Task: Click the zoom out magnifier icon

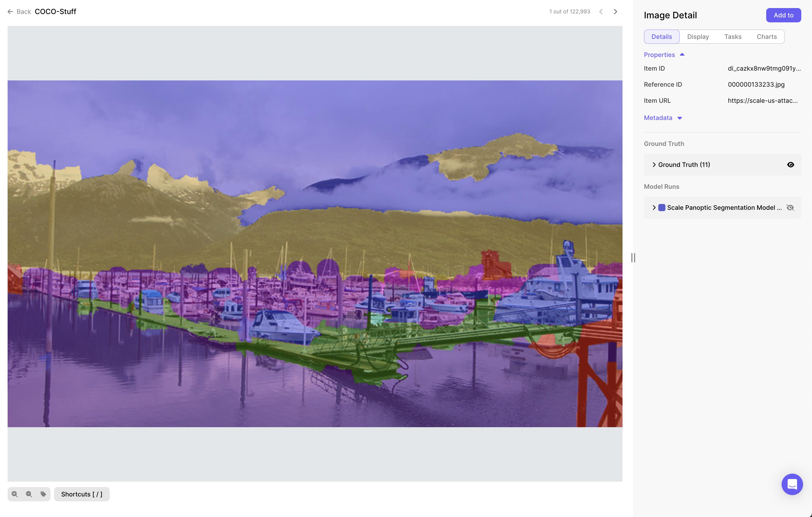Action: [x=29, y=494]
